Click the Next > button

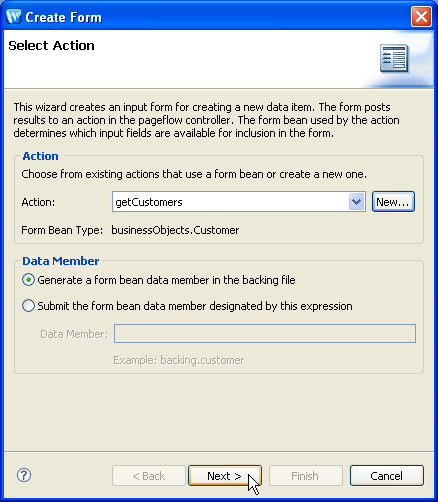click(225, 476)
